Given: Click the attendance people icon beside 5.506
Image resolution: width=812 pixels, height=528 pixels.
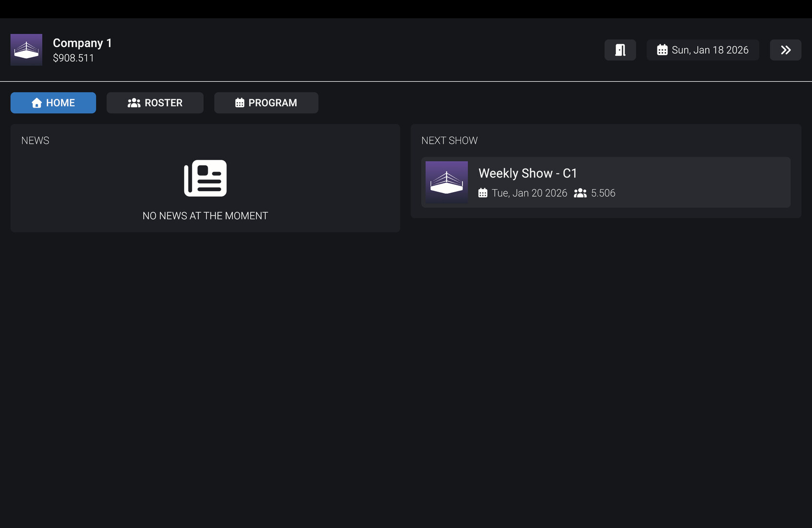Looking at the screenshot, I should point(580,193).
